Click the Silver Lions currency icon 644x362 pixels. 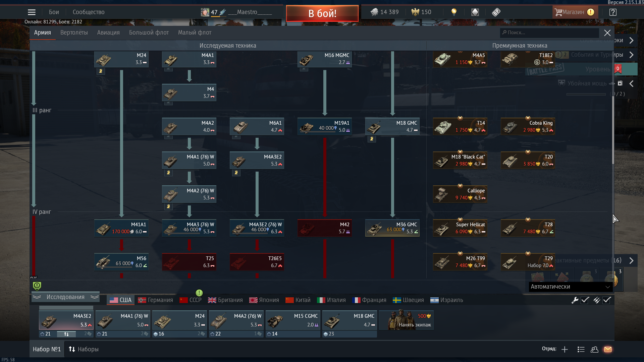click(374, 12)
